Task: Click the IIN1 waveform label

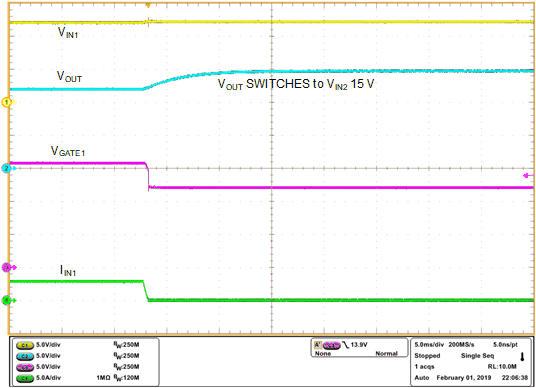Action: [68, 270]
